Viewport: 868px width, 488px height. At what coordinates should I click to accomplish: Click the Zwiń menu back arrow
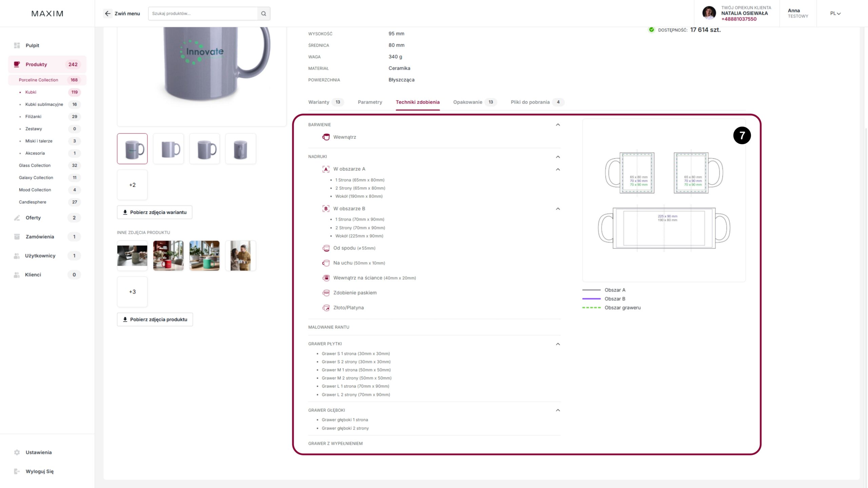coord(108,14)
